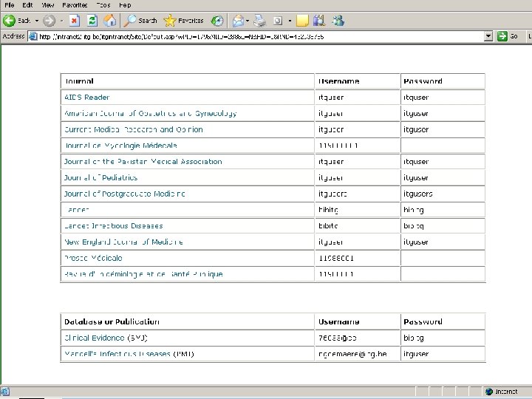Click inside the Address URL field

coord(256,36)
